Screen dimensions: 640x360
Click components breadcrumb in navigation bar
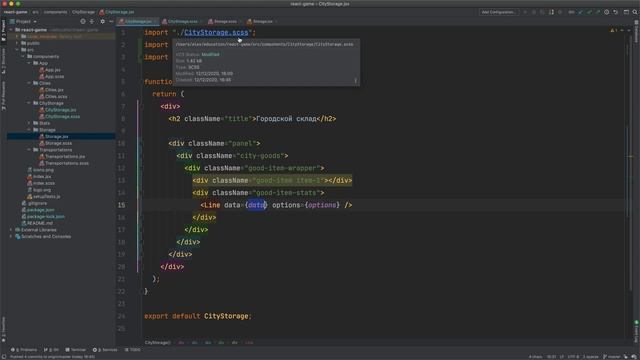tap(56, 12)
